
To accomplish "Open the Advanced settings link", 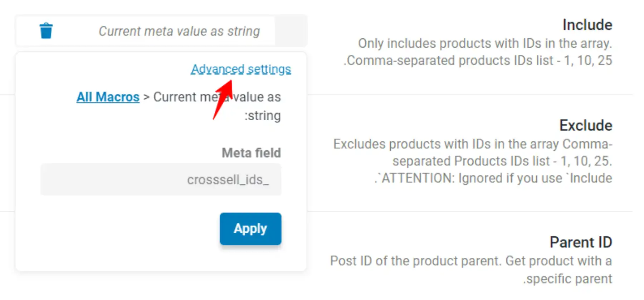I will tap(241, 69).
